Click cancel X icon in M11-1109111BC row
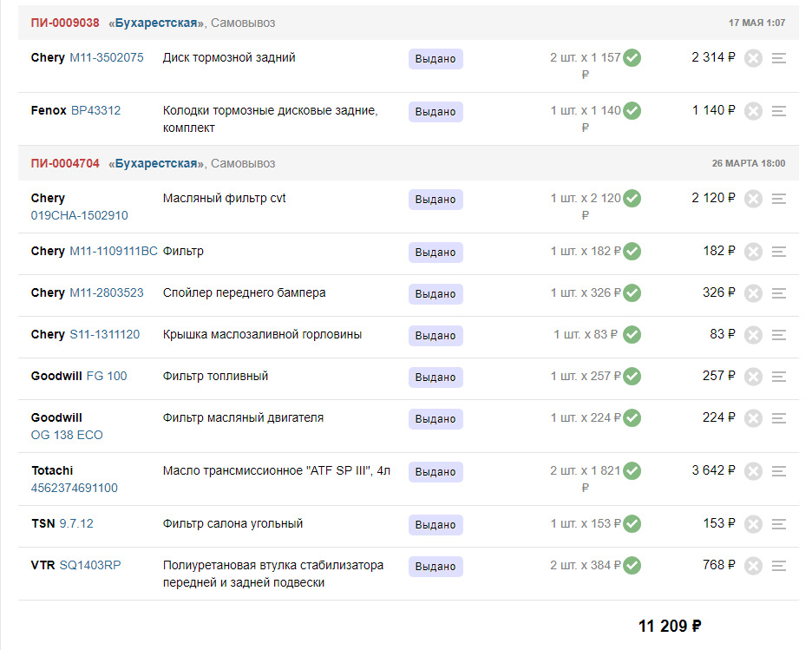 (753, 252)
